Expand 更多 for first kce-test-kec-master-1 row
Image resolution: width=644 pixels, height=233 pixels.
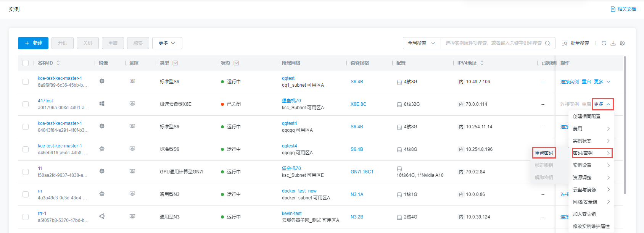click(602, 82)
